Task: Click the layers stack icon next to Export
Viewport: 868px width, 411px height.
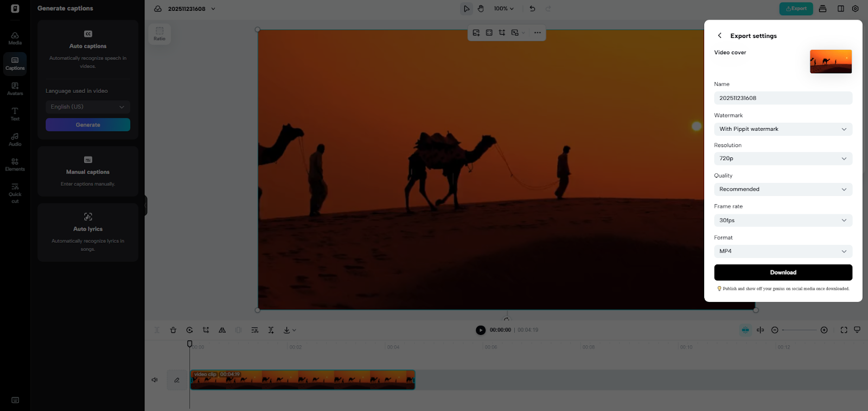Action: point(823,9)
